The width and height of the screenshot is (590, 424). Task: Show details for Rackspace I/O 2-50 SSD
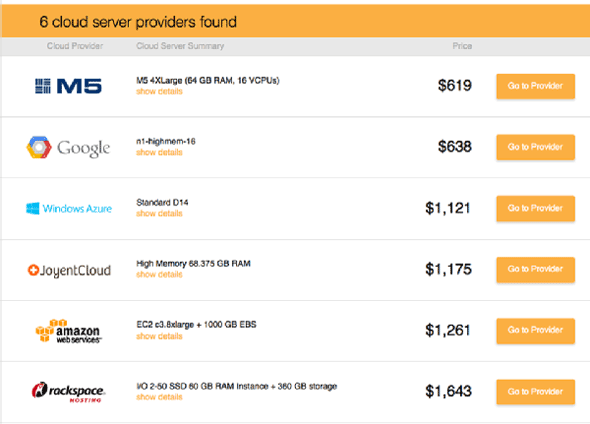pyautogui.click(x=159, y=397)
